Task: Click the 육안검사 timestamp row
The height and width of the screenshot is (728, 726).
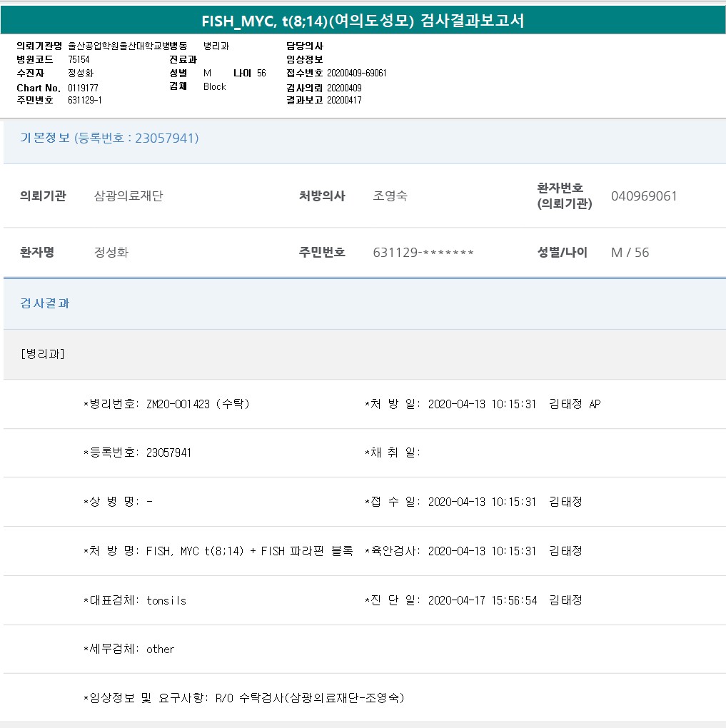Action: point(473,551)
